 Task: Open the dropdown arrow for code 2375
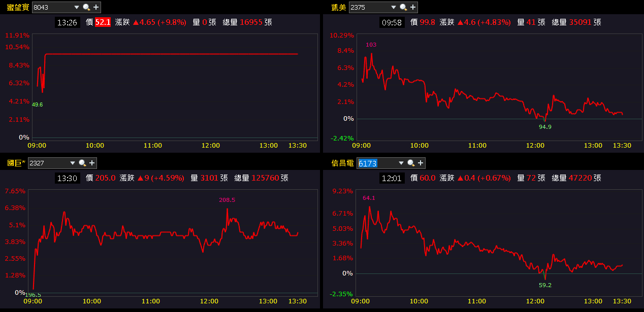(x=393, y=7)
